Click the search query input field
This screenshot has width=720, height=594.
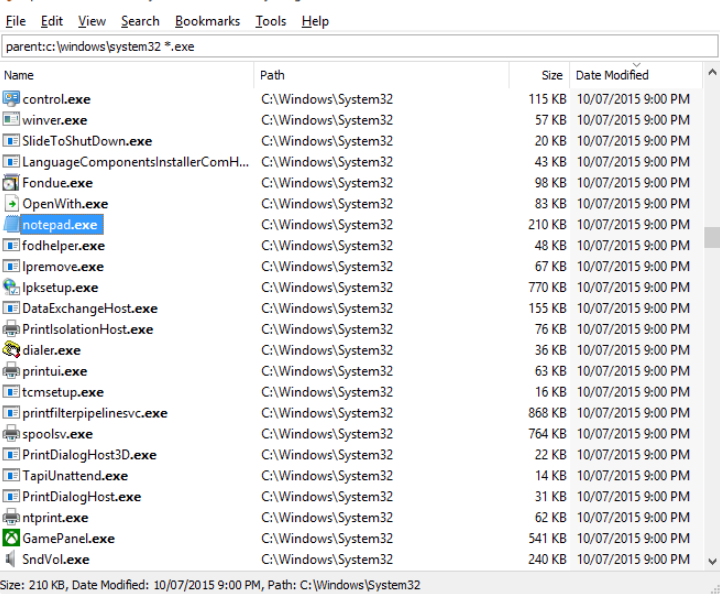click(x=360, y=46)
